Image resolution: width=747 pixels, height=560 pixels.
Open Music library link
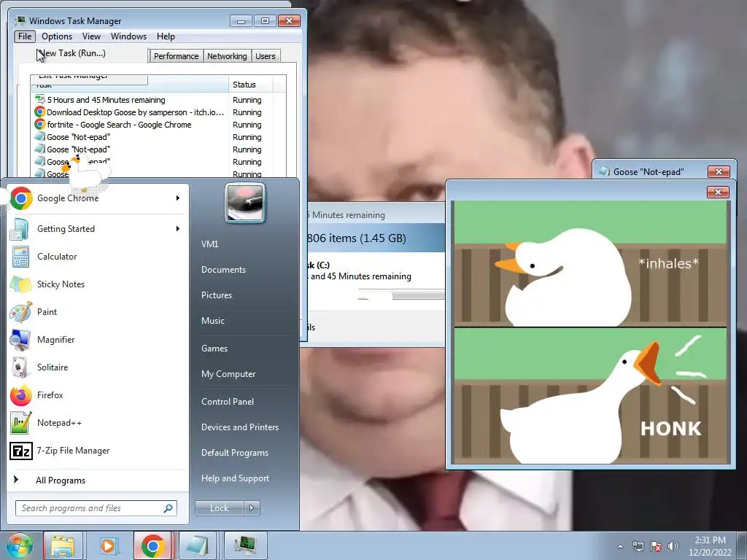tap(212, 321)
